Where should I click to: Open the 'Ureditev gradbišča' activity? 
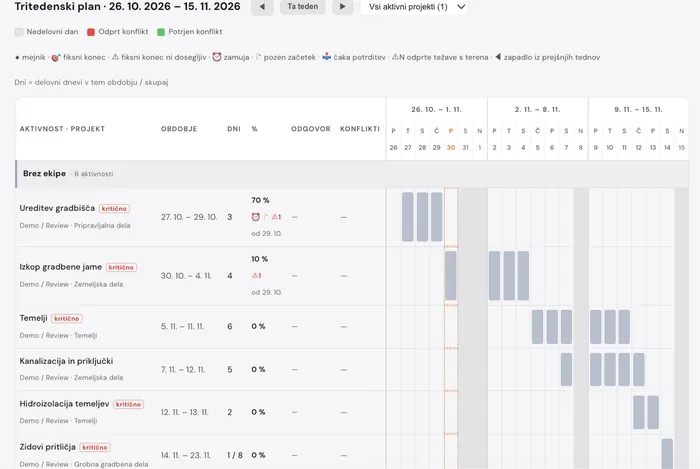57,208
